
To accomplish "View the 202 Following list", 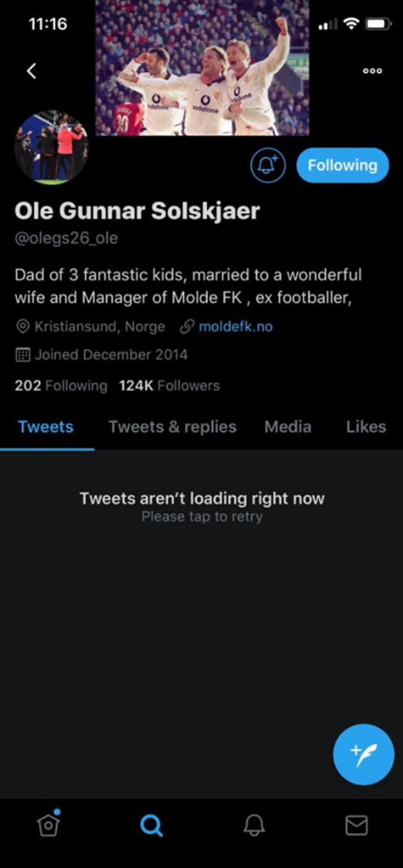I will 61,385.
